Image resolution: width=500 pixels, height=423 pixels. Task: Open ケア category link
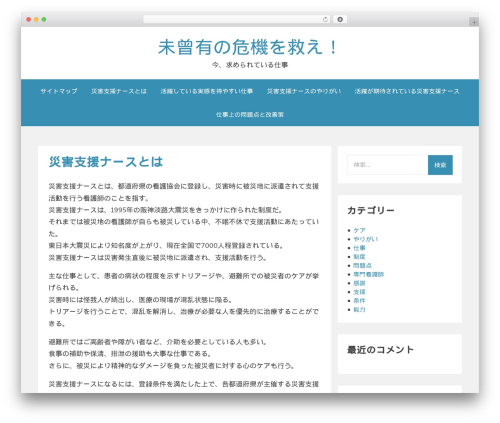click(x=359, y=230)
